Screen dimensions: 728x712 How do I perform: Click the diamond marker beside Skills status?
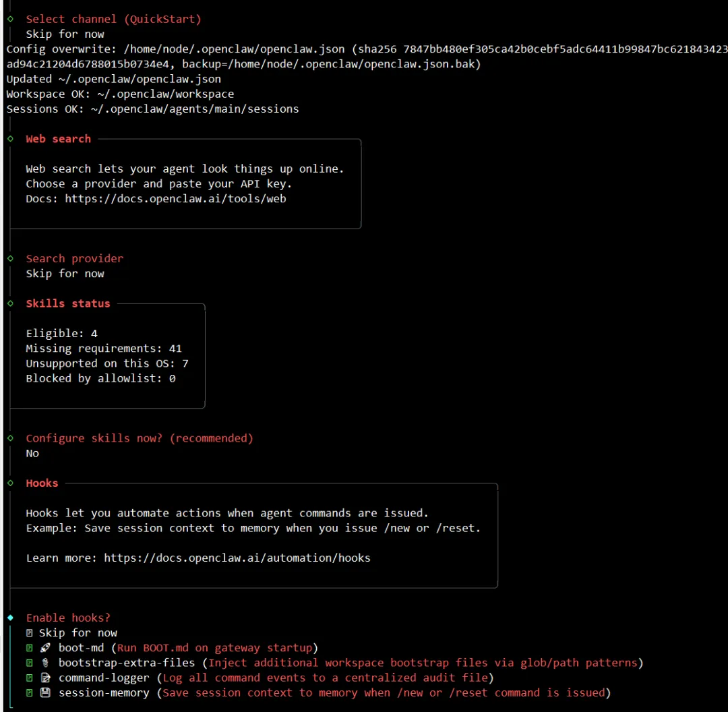(x=10, y=303)
